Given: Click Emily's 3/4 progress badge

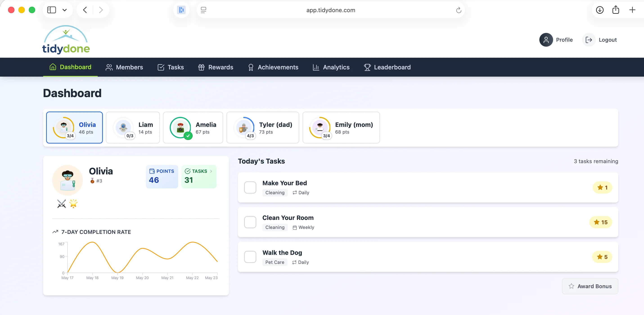Looking at the screenshot, I should (x=326, y=136).
